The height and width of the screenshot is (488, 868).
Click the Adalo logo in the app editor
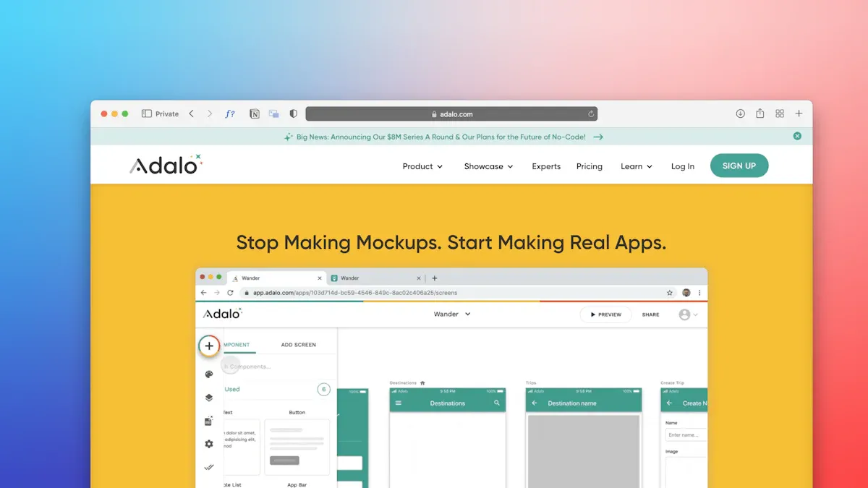pos(222,314)
